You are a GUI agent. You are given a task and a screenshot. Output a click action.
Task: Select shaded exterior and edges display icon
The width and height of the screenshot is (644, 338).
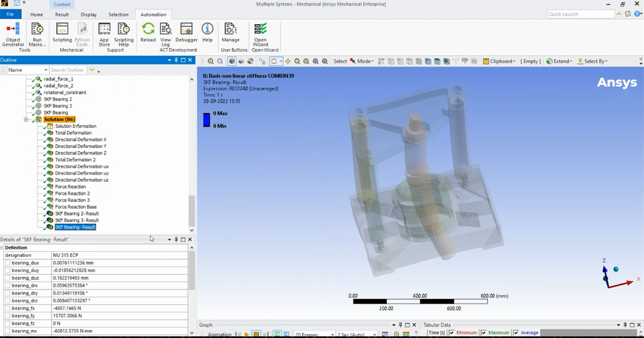tap(232, 61)
